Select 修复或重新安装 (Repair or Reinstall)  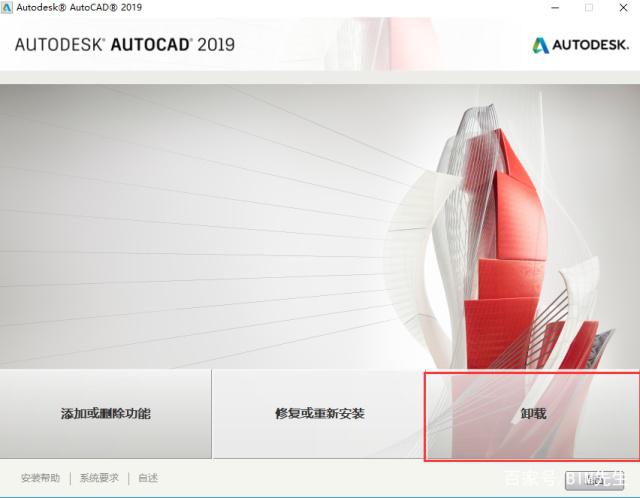[317, 413]
